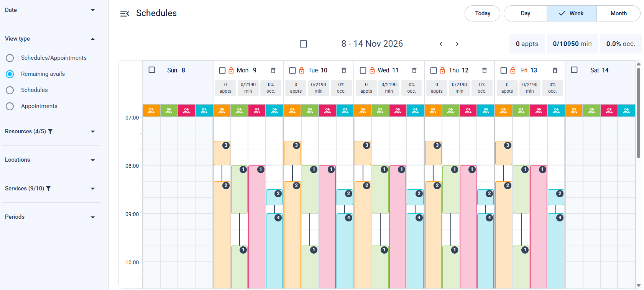This screenshot has width=644, height=290.
Task: Click the trash icon for Thu 12
Action: click(485, 70)
